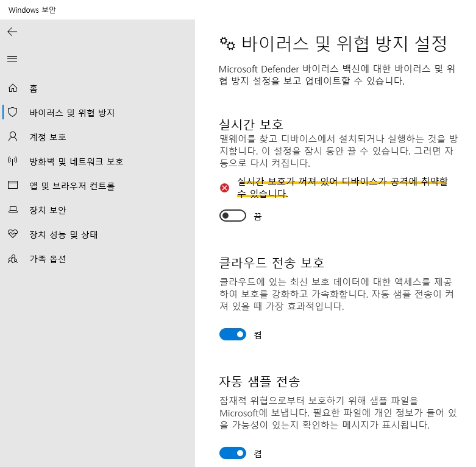This screenshot has height=467, width=476.
Task: Click the shield icon for virus protection
Action: click(x=13, y=112)
